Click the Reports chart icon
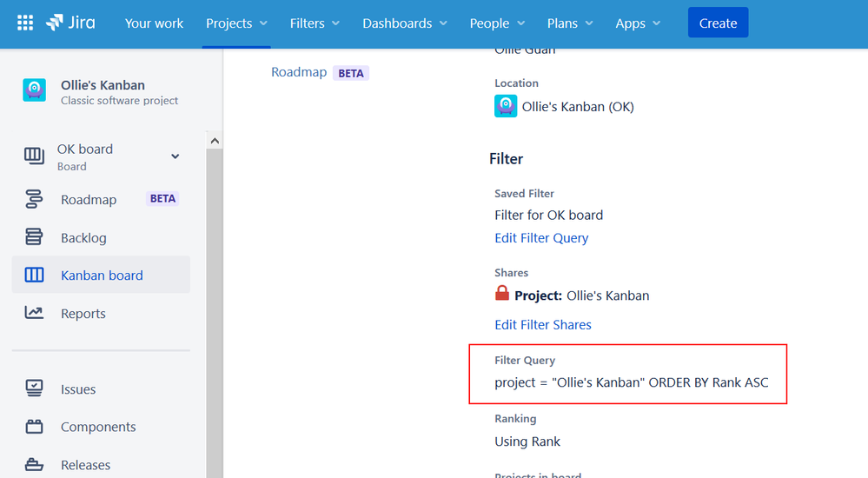 pyautogui.click(x=34, y=312)
